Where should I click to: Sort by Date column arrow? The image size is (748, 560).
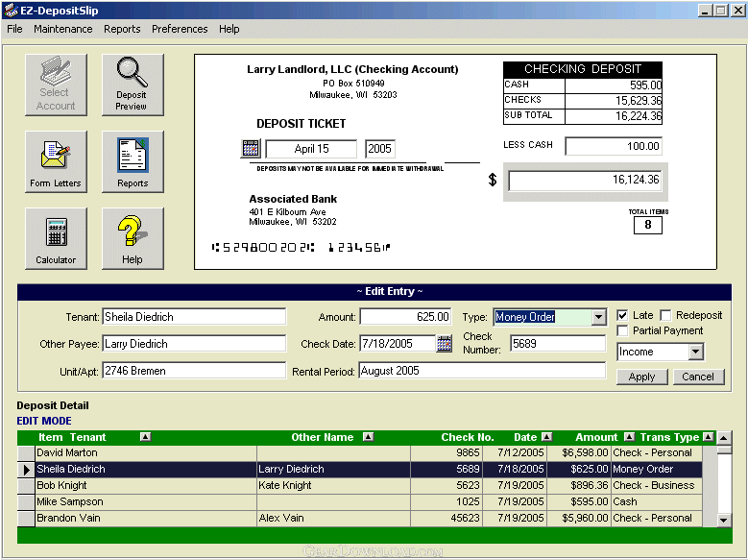547,437
